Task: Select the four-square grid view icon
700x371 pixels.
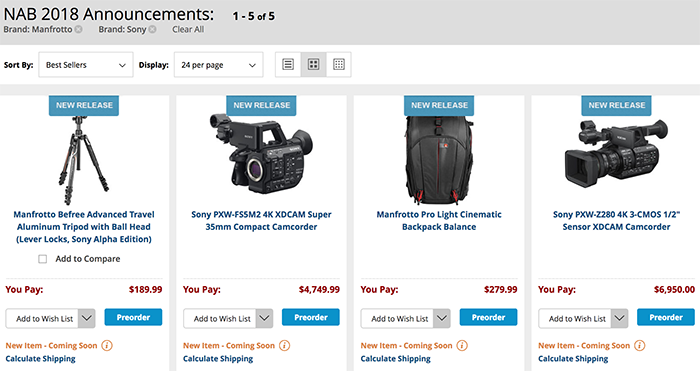Action: (x=313, y=65)
